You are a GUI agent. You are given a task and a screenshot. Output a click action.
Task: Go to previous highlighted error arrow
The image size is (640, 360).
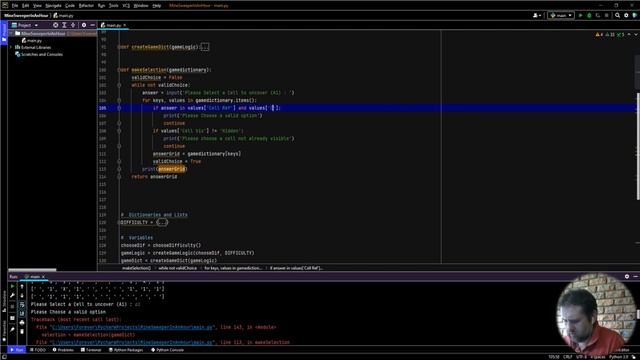629,35
